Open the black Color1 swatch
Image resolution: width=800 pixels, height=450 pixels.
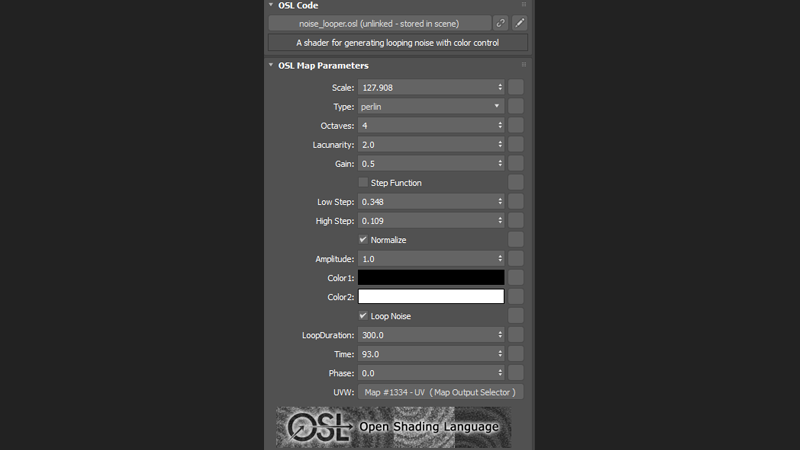[431, 278]
